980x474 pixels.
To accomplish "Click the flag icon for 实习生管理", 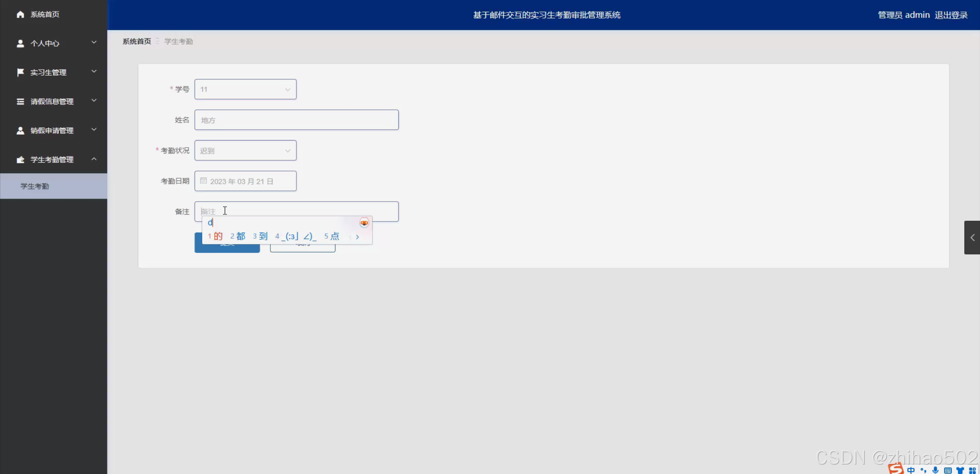I will tap(20, 72).
